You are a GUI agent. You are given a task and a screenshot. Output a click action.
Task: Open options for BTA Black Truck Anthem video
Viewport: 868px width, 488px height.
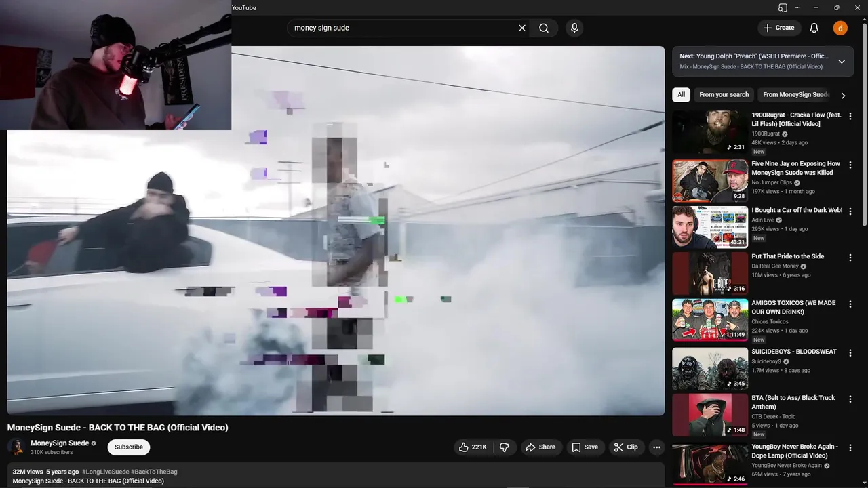coord(850,400)
